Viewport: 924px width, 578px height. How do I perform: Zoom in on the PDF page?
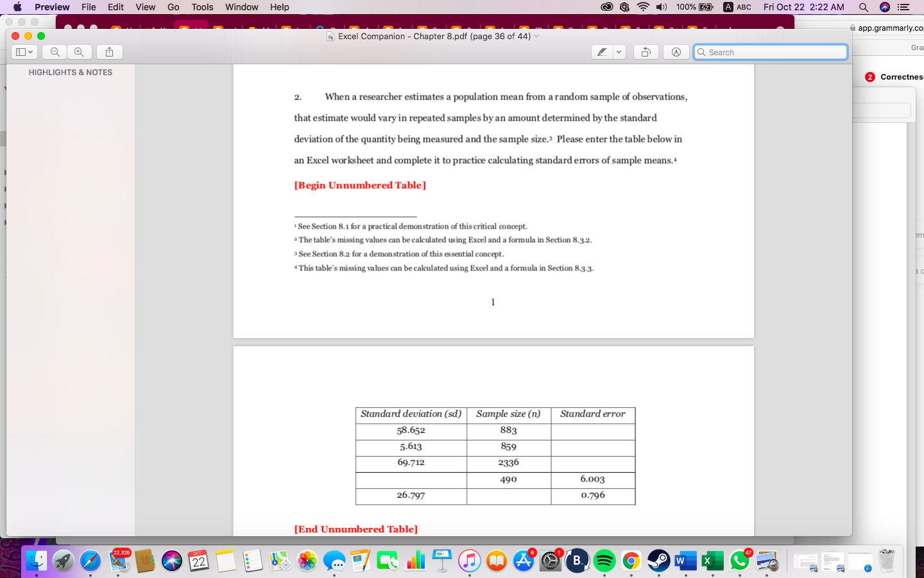point(79,52)
